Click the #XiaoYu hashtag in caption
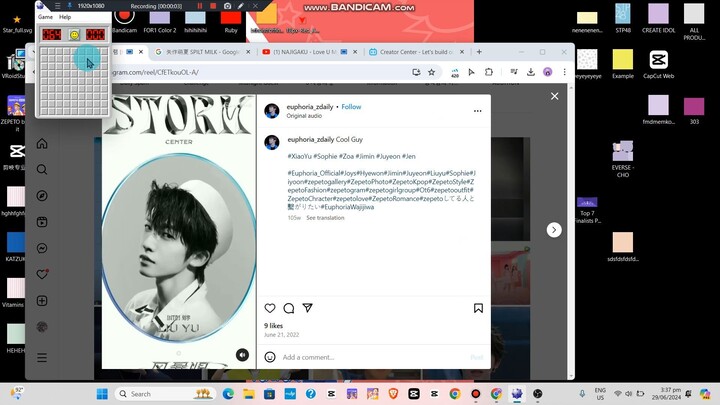The height and width of the screenshot is (405, 720). (x=299, y=156)
